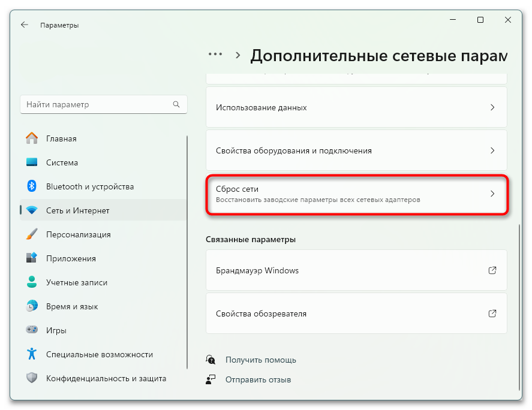Click the Главная home icon
Screen dimensions: 532x410
(x=32, y=138)
